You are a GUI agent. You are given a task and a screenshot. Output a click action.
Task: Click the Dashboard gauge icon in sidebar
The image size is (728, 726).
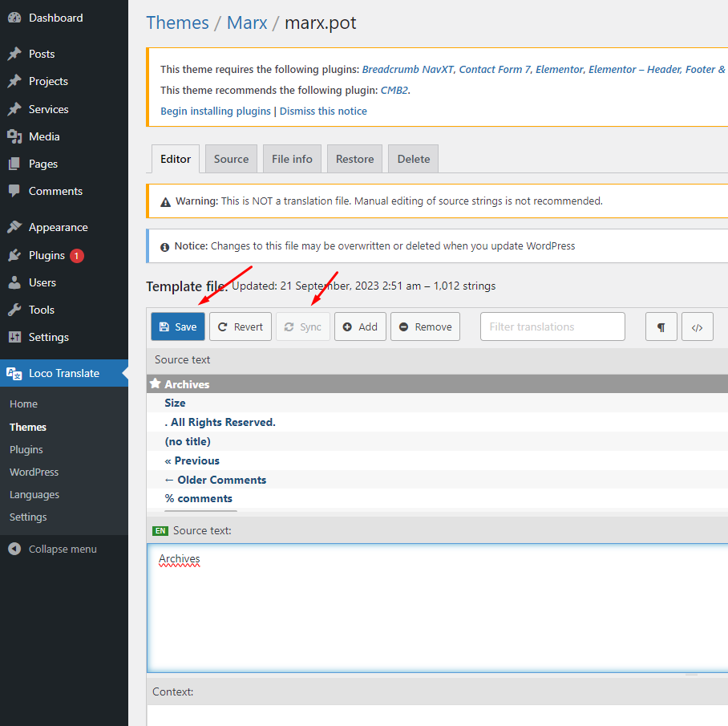tap(14, 18)
